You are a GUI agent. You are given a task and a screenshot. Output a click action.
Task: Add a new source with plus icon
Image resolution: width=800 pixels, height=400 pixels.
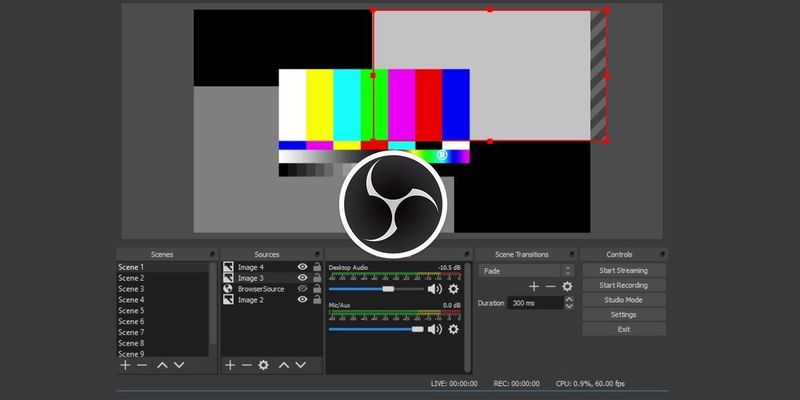click(230, 365)
